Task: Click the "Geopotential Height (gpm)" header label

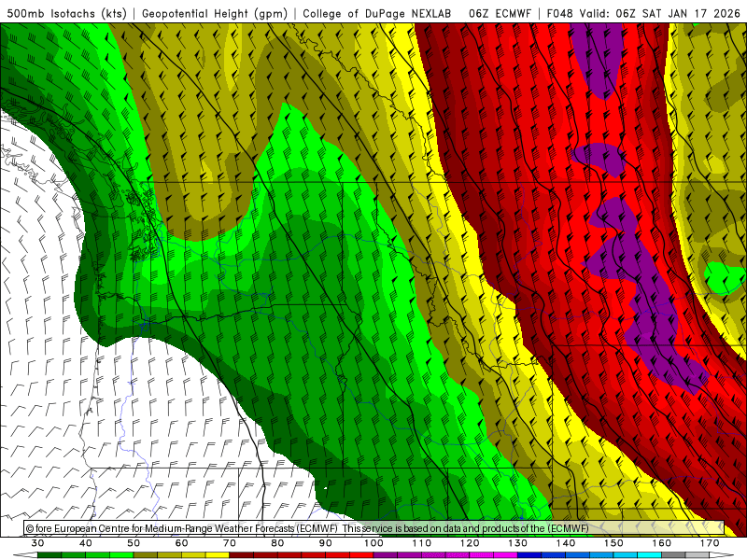Action: point(215,14)
